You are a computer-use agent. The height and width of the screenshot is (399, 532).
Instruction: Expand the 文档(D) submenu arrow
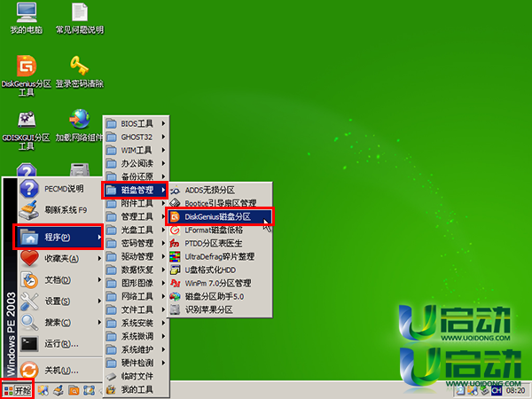[99, 280]
